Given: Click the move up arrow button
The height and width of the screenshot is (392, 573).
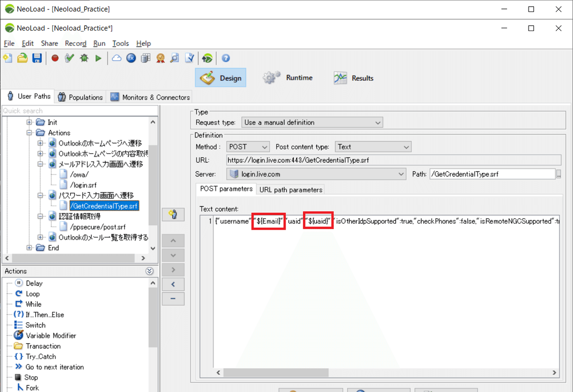Looking at the screenshot, I should [x=173, y=241].
